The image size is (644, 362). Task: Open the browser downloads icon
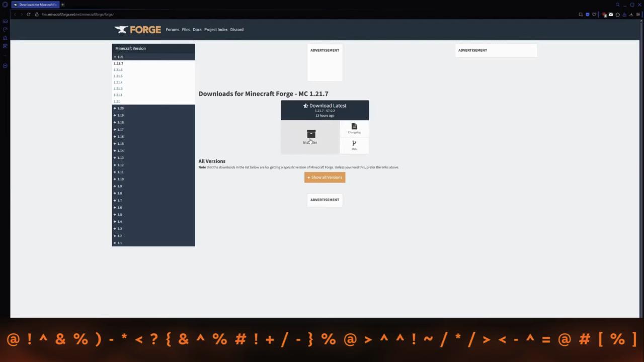point(631,15)
